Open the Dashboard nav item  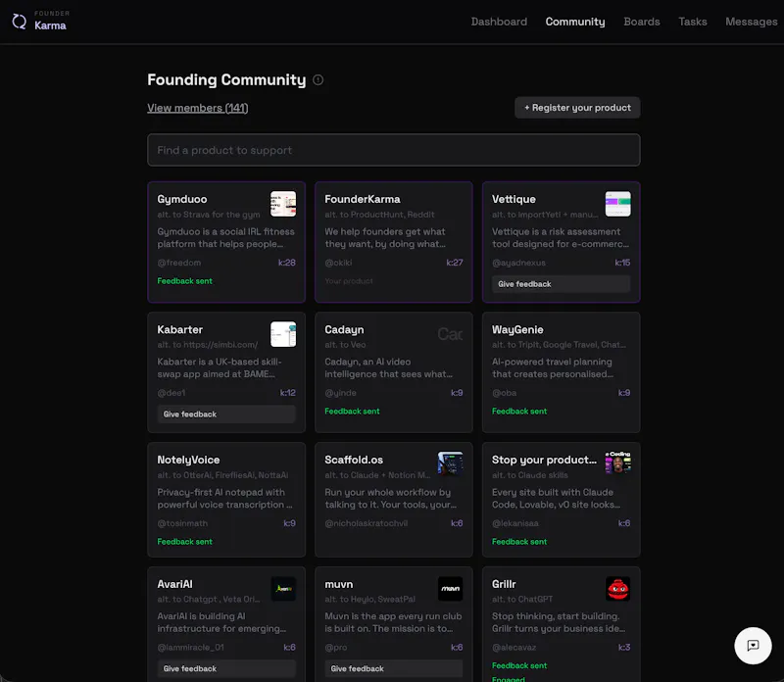tap(499, 22)
